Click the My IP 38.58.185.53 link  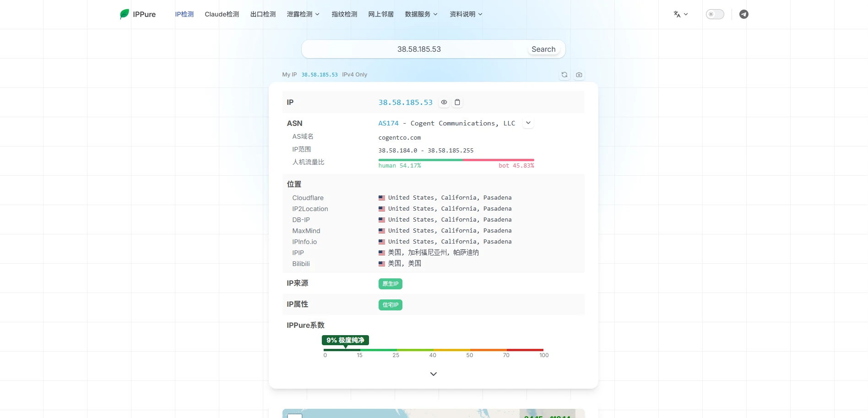pyautogui.click(x=320, y=75)
